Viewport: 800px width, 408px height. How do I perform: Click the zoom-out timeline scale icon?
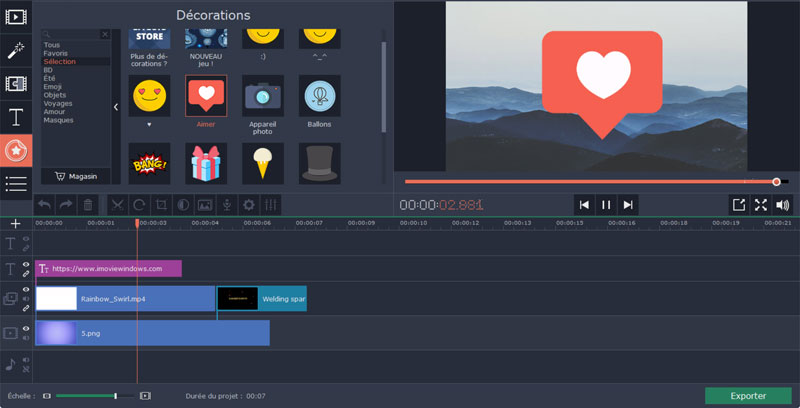coord(47,396)
